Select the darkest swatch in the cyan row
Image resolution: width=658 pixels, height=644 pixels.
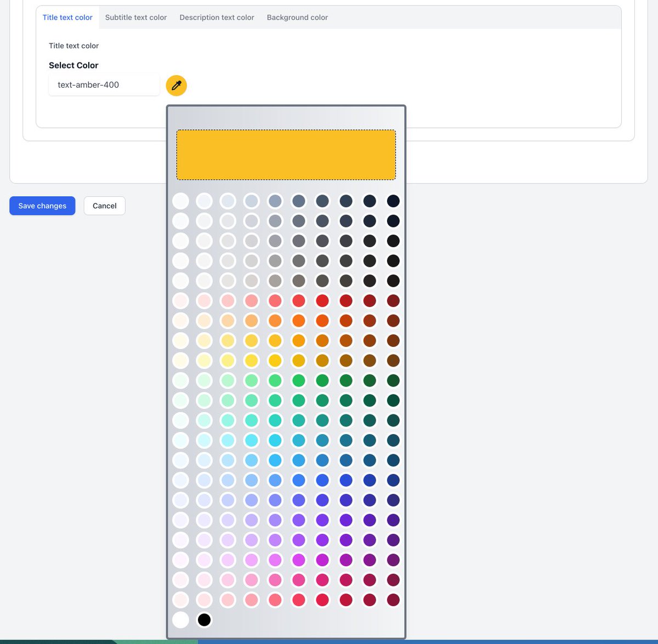point(393,440)
